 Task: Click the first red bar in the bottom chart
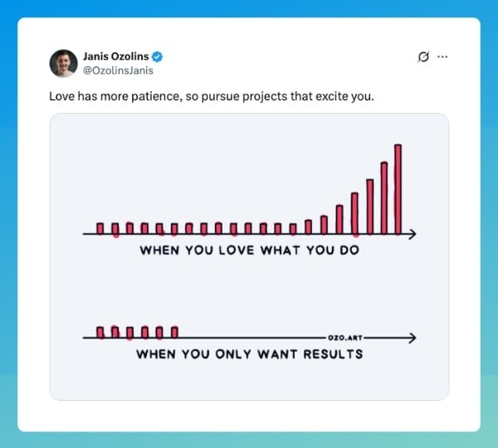[100, 332]
